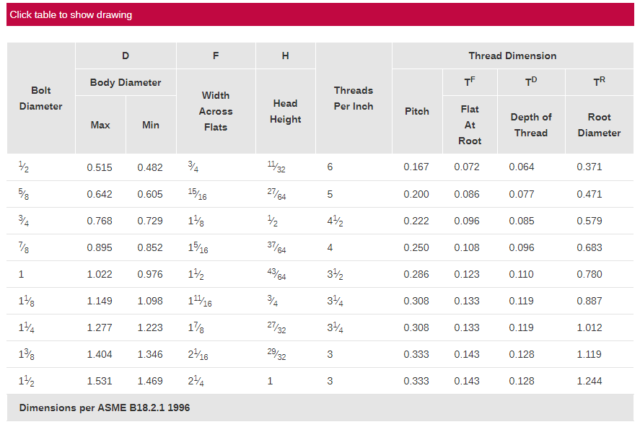
Task: Click the 'Click table to show drawing' banner
Action: tap(320, 15)
